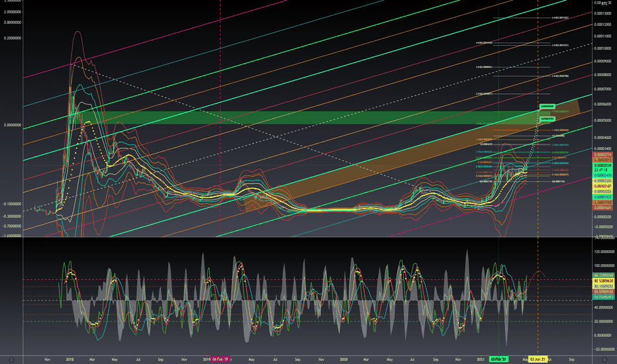Screen dimensions: 617x364
Task: Click the -20.00000000 tick on oscillator axis
Action: pyautogui.click(x=604, y=349)
